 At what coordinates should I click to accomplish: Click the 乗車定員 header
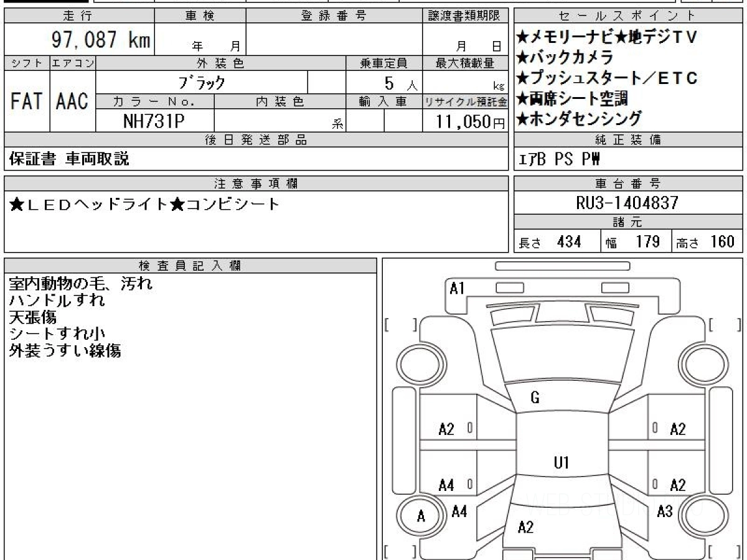click(384, 63)
